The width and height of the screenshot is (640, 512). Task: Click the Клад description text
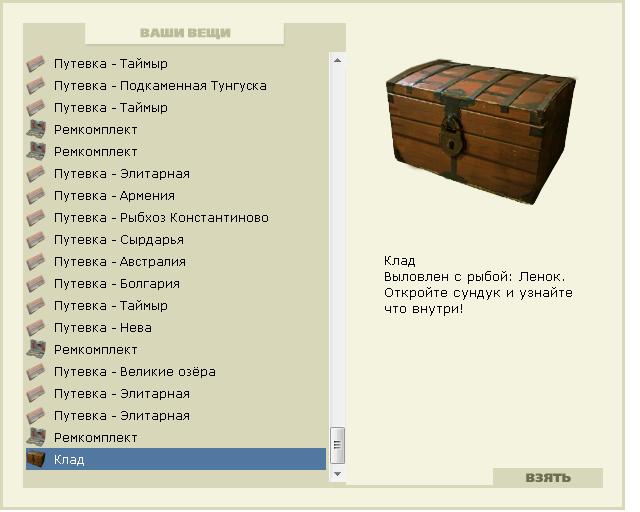(478, 285)
